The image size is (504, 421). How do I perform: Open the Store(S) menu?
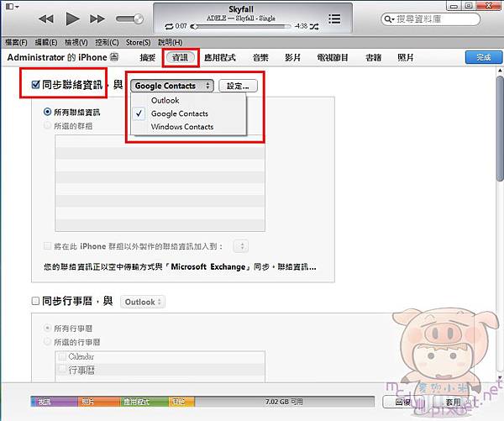(139, 43)
